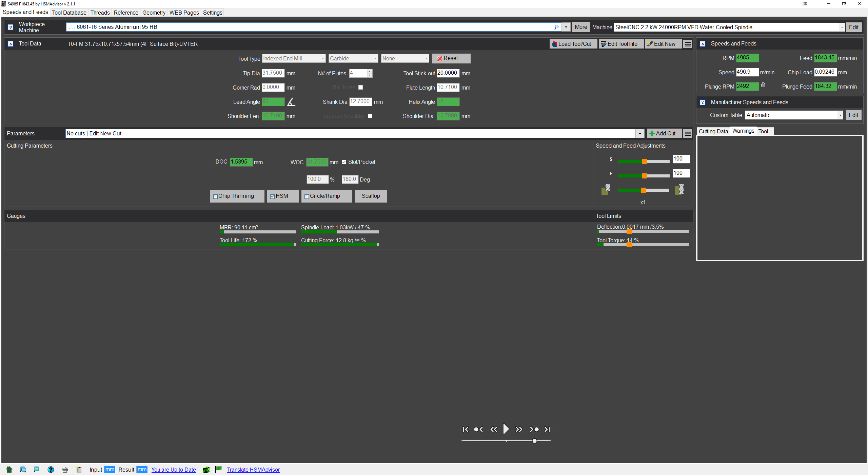Click the workpiece material search magnifier icon
Image resolution: width=868 pixels, height=475 pixels.
click(x=556, y=27)
